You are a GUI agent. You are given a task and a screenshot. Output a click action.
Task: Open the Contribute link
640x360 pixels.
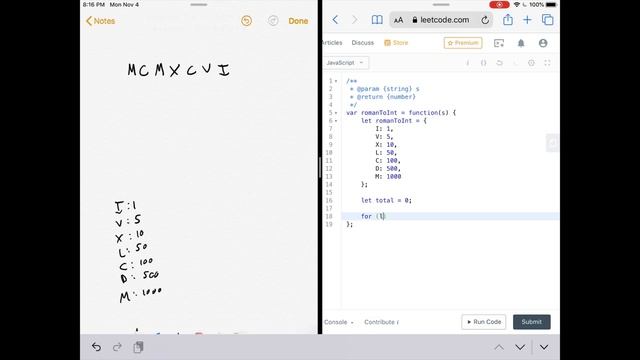point(382,322)
